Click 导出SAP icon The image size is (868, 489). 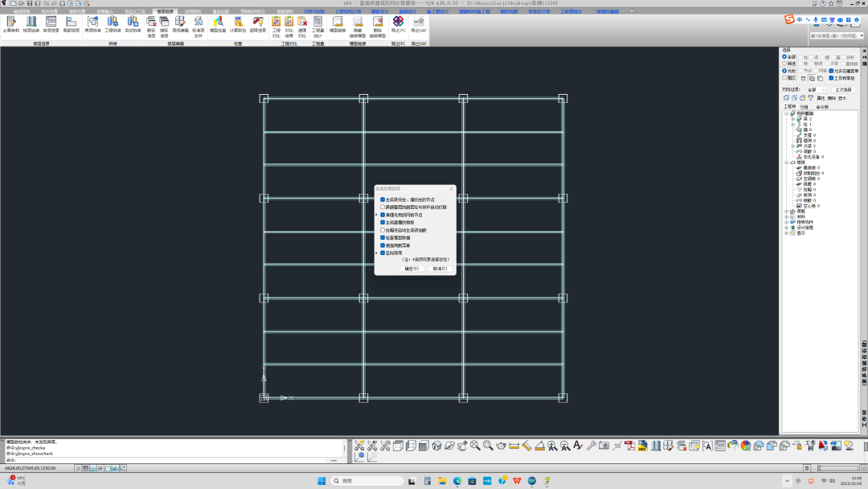coord(419,24)
